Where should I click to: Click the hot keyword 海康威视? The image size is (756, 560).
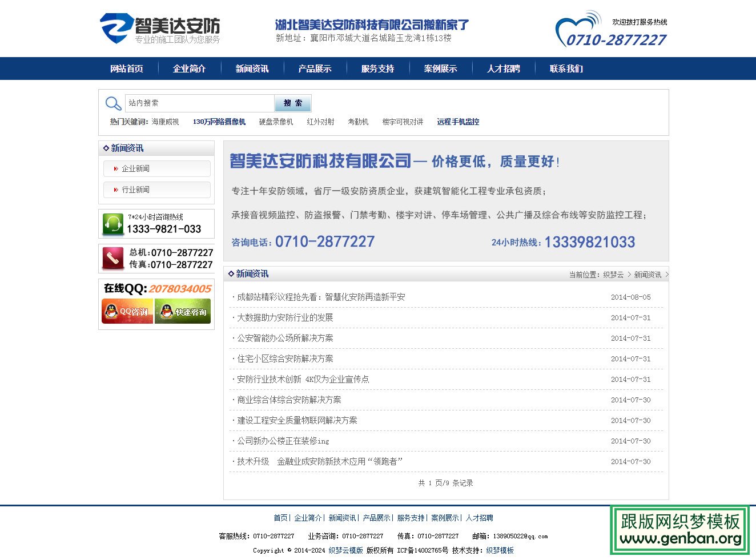166,122
